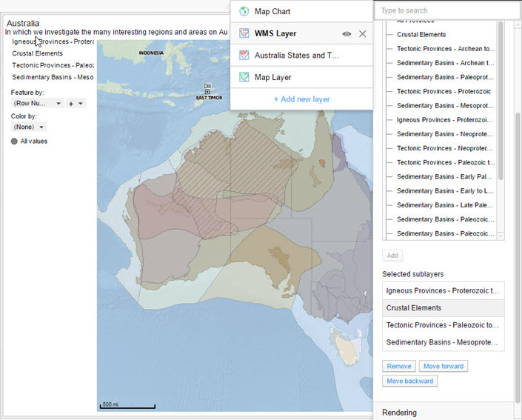Click the plus button next to Feature by
This screenshot has width=522, height=420.
(x=71, y=104)
